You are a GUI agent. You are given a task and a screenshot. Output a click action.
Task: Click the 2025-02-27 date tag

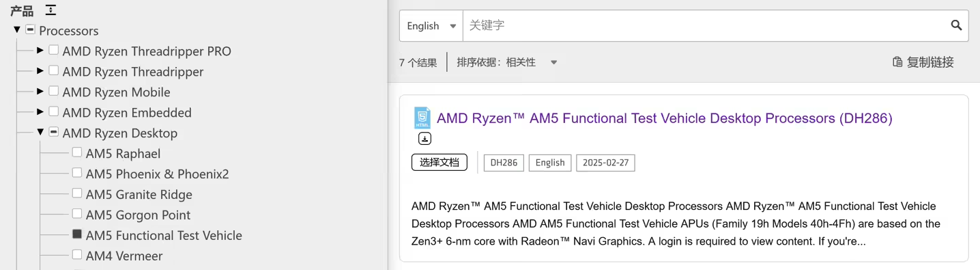pyautogui.click(x=605, y=163)
